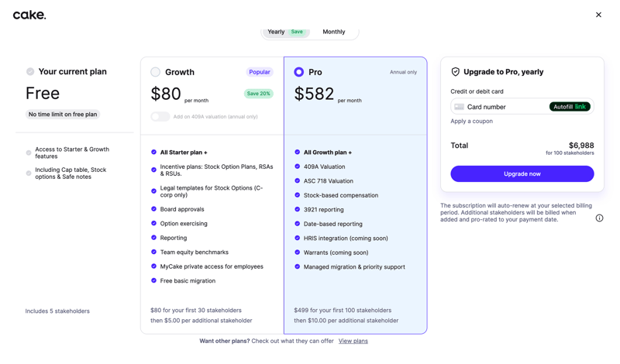Screen dimensions: 620x364
Task: Click the info icon beside renewal notice
Action: [599, 218]
